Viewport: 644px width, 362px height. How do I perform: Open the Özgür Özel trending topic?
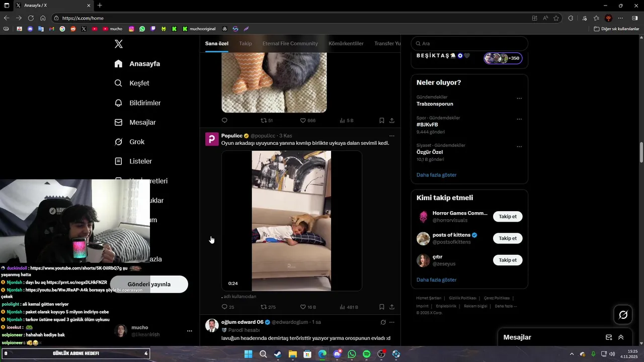point(430,152)
